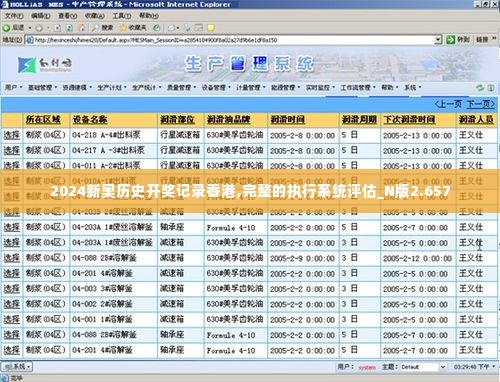Click 选择 for row 04-002 2#溶解釜
Image resolution: width=500 pixels, height=382 pixels.
12,304
